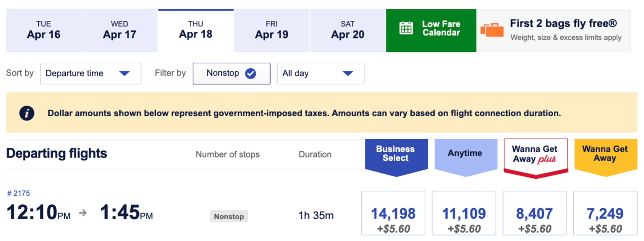Open the Departure time sort dropdown
This screenshot has height=241, width=644.
point(91,73)
